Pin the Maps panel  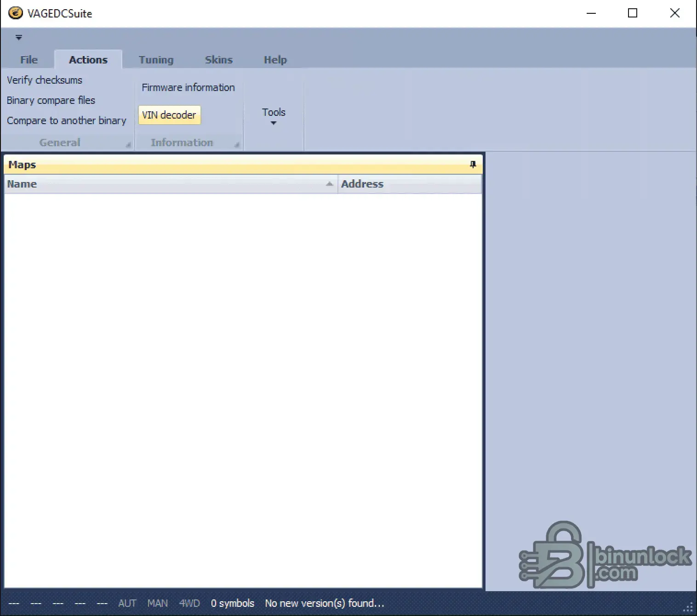(x=473, y=165)
